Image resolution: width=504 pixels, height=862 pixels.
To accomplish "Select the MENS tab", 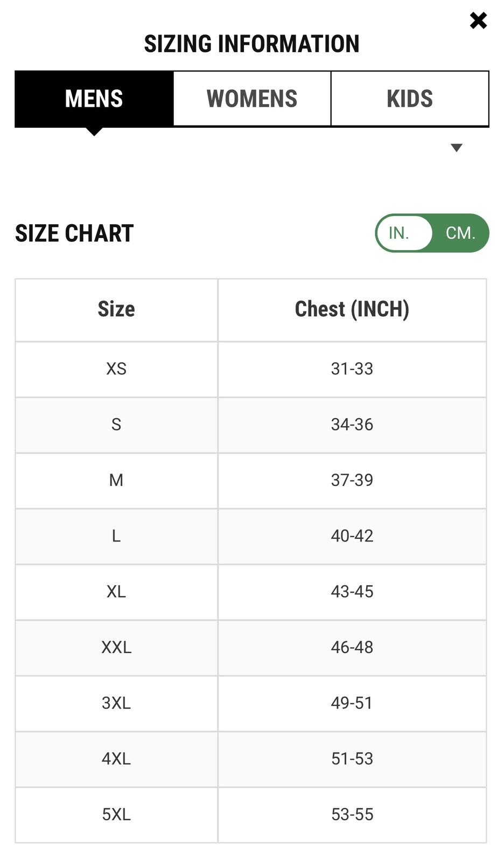I will point(94,99).
